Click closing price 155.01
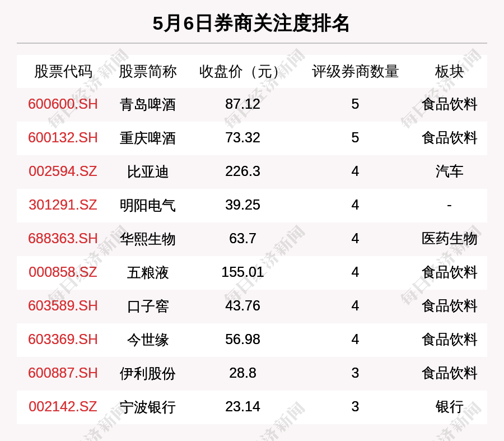The image size is (504, 441). [x=242, y=272]
